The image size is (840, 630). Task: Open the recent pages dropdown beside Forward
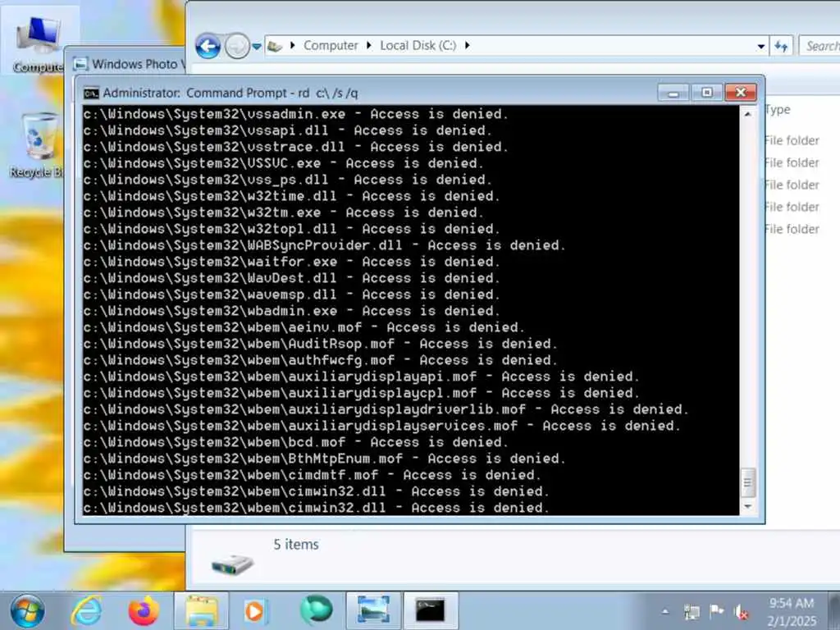tap(257, 47)
